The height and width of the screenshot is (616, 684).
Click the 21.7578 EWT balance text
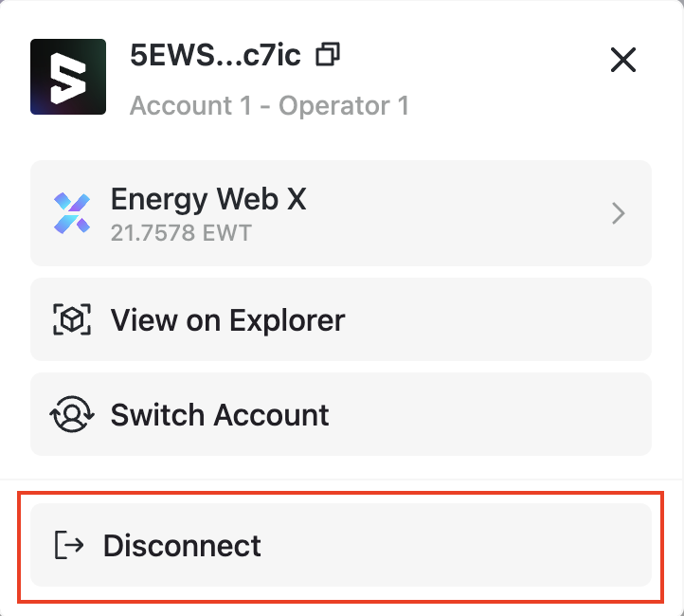point(181,232)
